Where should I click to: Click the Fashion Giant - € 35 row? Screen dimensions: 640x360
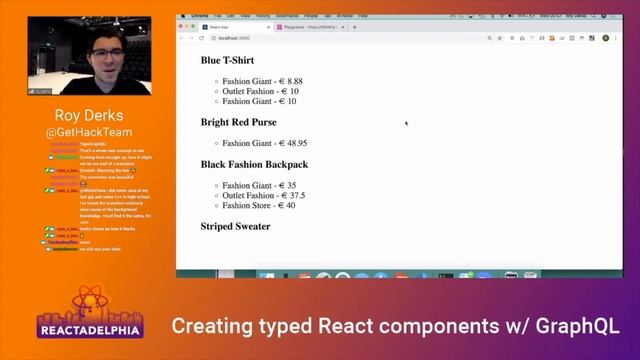(259, 185)
